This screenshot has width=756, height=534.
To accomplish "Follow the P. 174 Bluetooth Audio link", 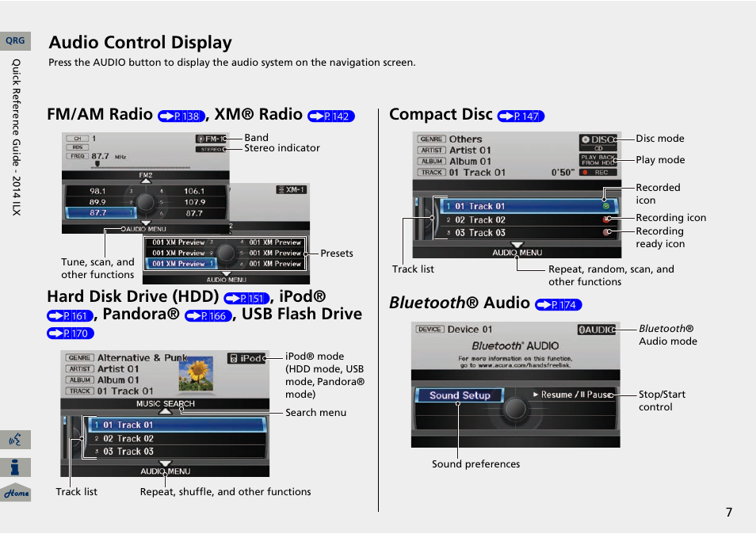I will [559, 304].
